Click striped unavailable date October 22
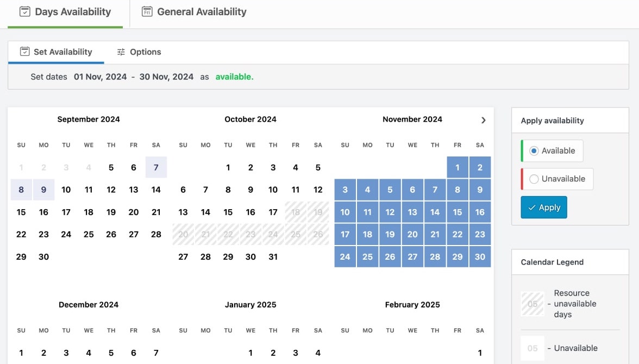 pos(228,234)
